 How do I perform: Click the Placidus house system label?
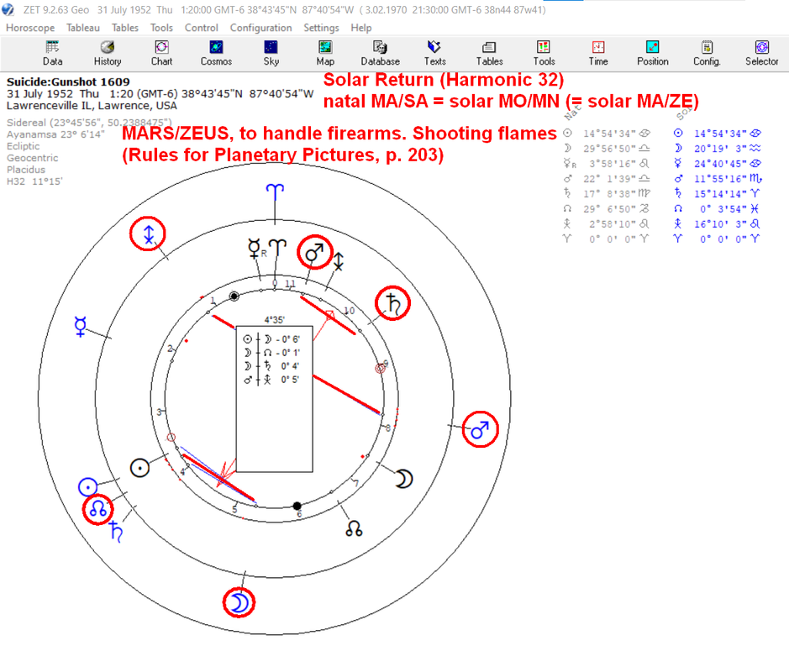click(x=26, y=170)
